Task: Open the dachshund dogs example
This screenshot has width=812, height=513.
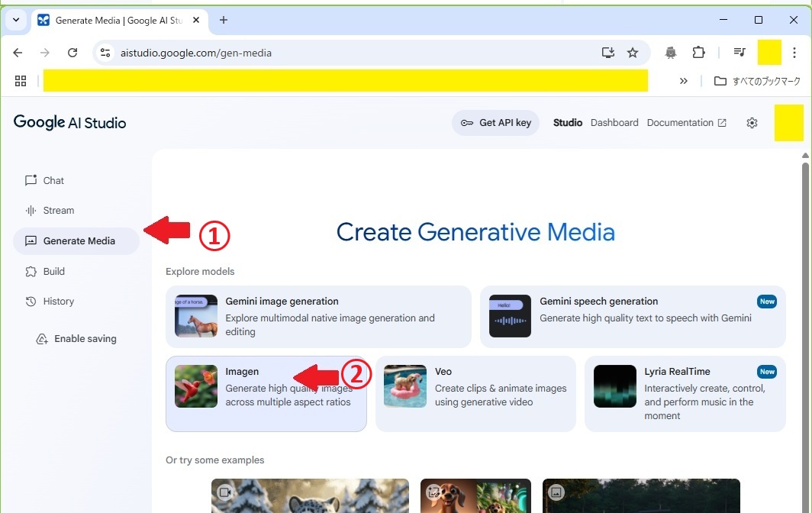Action: [475, 496]
